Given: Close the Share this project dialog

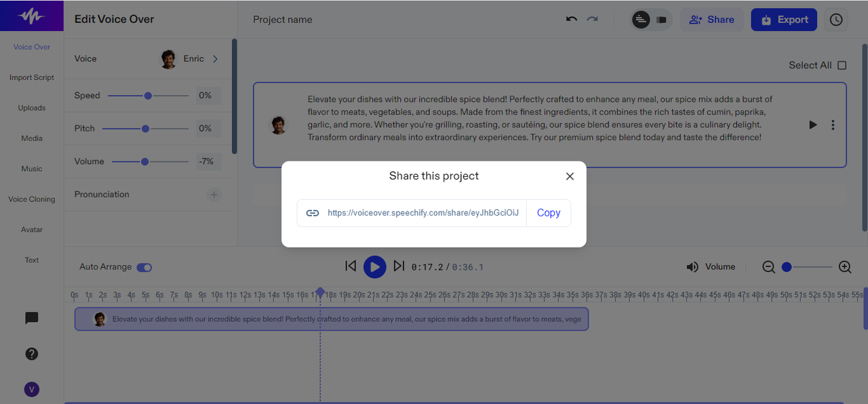Looking at the screenshot, I should 570,176.
